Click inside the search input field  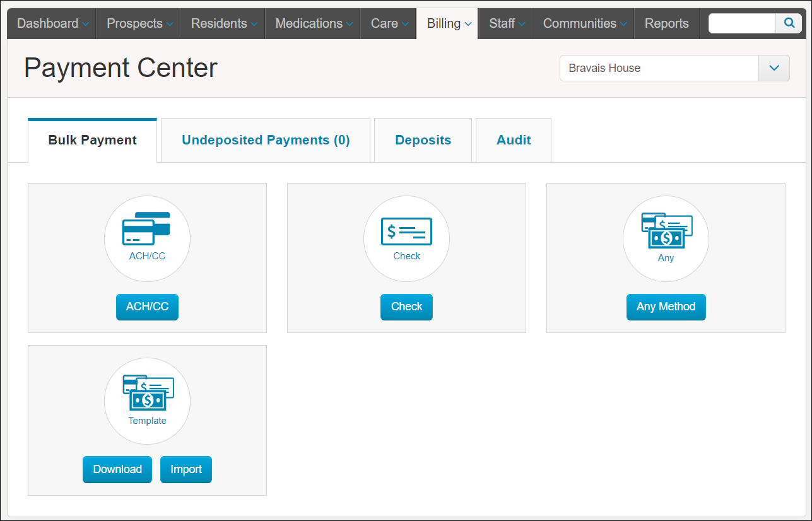tap(742, 23)
